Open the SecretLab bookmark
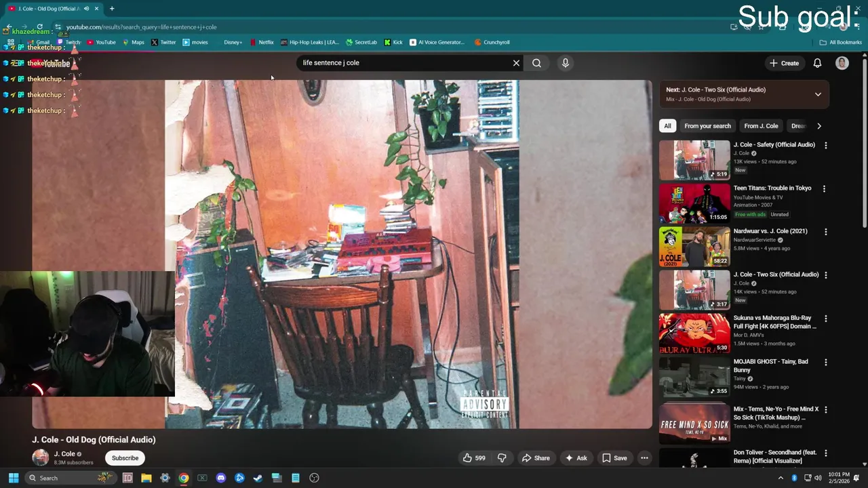Image resolution: width=868 pixels, height=488 pixels. (361, 42)
